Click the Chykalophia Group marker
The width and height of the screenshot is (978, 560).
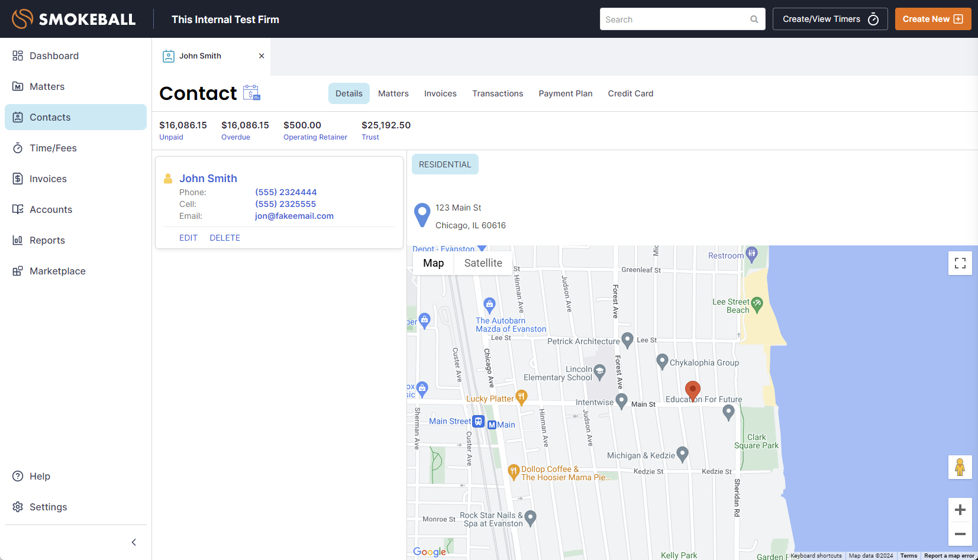pyautogui.click(x=663, y=361)
